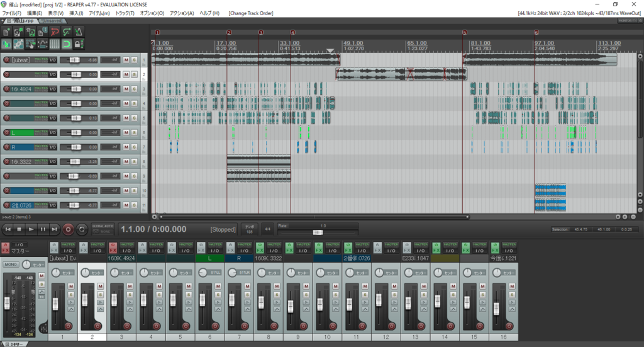Click the transport Pause button
Image resolution: width=644 pixels, height=347 pixels.
click(43, 229)
